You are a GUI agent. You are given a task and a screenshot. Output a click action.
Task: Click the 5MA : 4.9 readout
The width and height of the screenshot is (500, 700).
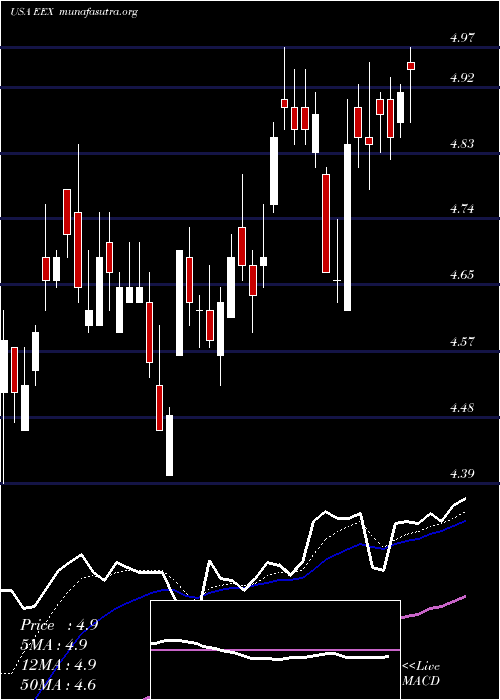[x=54, y=645]
